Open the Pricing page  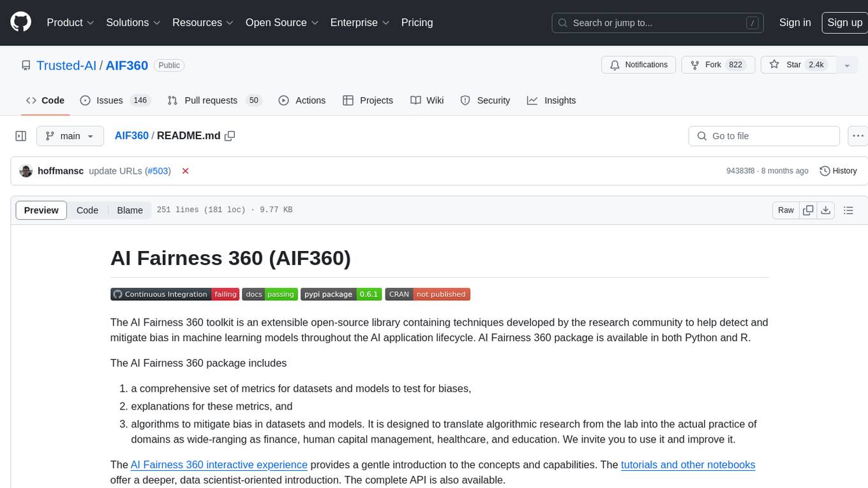point(417,22)
